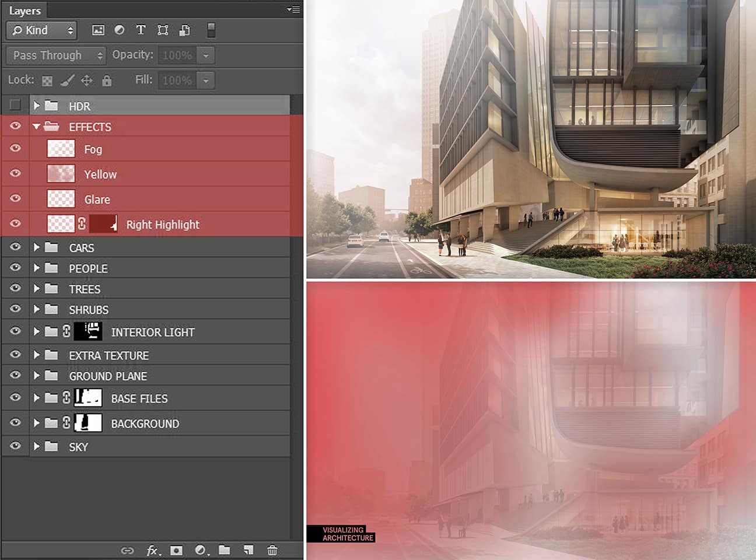Expand the GROUND PLANE group

(37, 376)
